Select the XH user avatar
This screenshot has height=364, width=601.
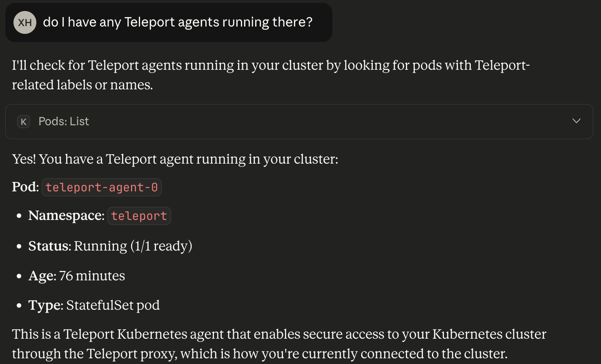[24, 22]
